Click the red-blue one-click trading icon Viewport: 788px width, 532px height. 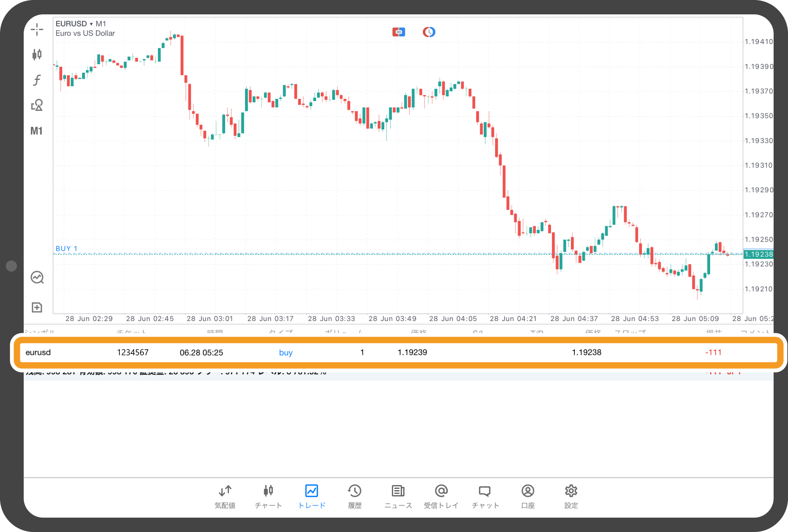(398, 32)
